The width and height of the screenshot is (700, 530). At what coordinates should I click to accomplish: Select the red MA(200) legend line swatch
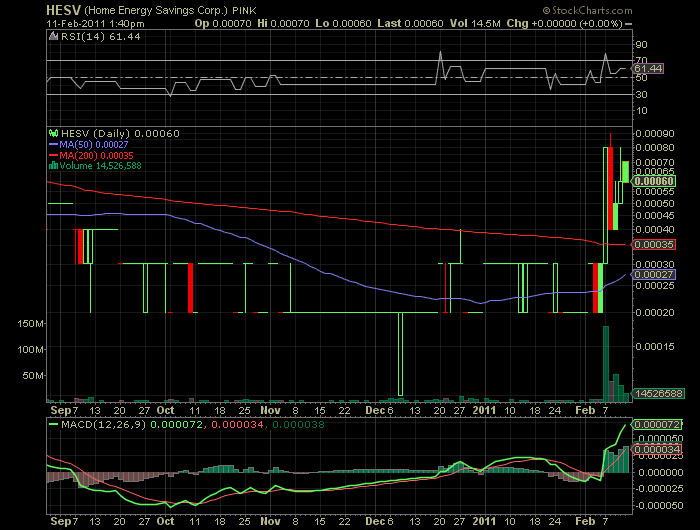53,155
